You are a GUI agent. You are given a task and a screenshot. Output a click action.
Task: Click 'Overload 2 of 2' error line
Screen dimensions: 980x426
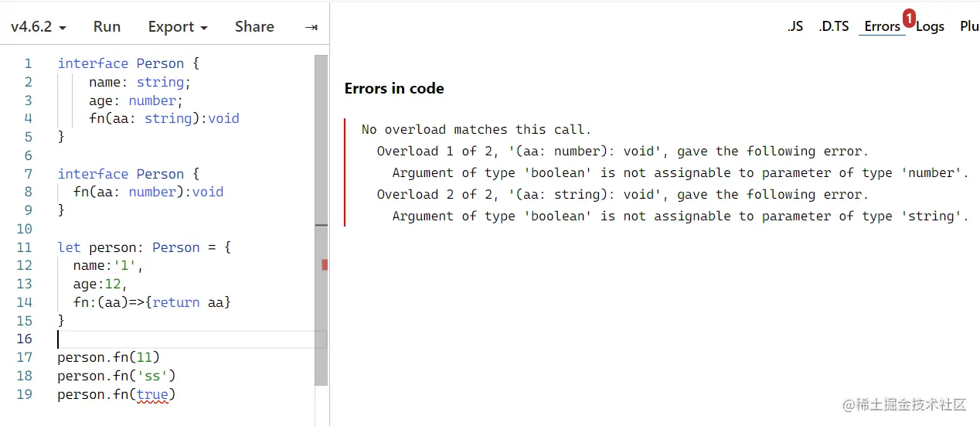pos(623,195)
